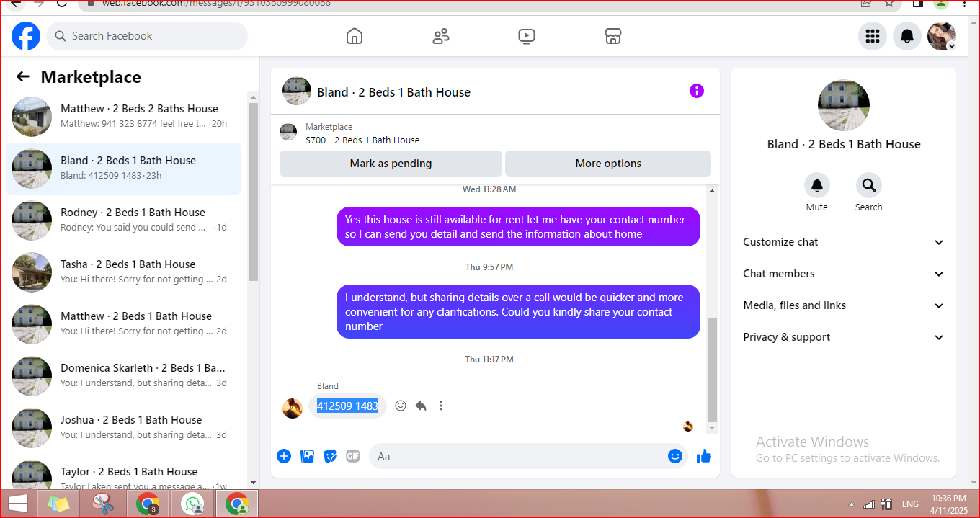980x518 pixels.
Task: Open more actions plus icon
Action: pos(284,456)
